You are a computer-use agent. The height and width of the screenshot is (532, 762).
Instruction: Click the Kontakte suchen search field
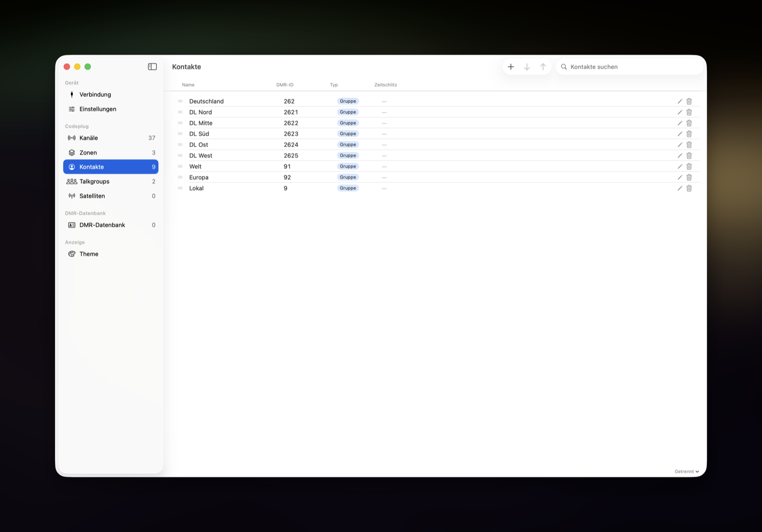[630, 67]
